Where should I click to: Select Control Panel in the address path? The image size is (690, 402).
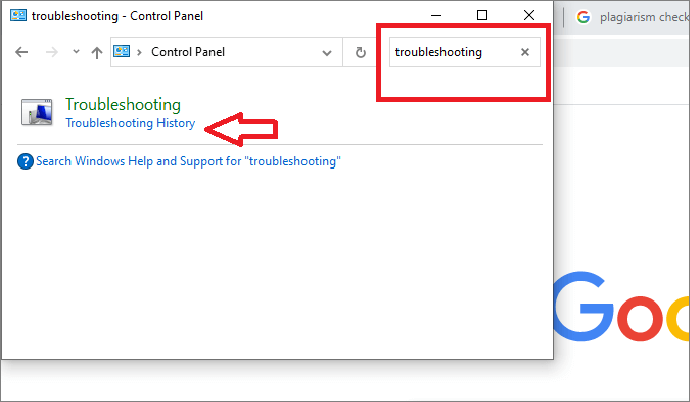tap(188, 52)
